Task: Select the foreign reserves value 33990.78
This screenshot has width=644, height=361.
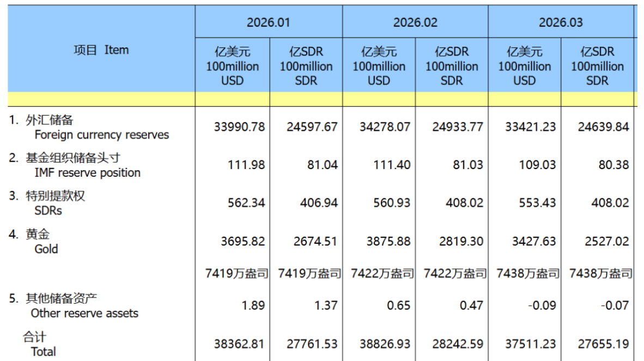Action: point(239,127)
